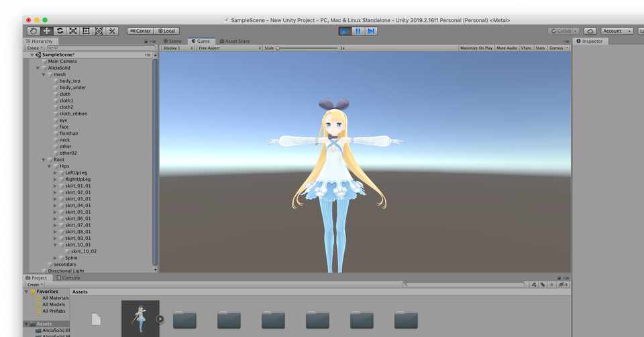Image resolution: width=644 pixels, height=337 pixels.
Task: Open the cloud Services button
Action: pyautogui.click(x=590, y=31)
